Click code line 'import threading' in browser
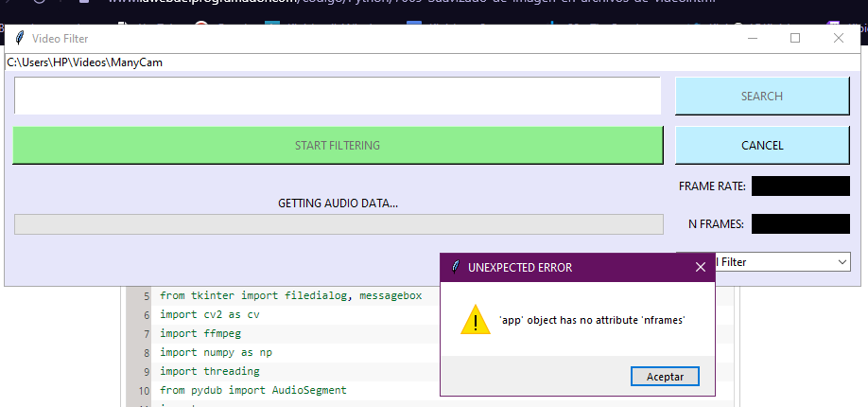Screen dimensions: 868x407 210,371
